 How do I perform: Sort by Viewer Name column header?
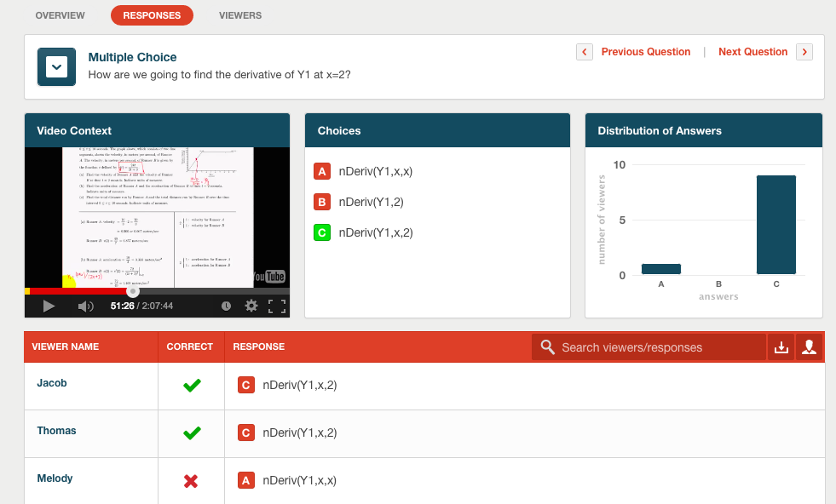pyautogui.click(x=66, y=347)
